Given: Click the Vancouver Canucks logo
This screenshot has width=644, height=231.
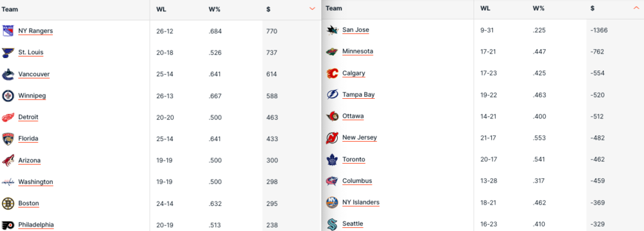Looking at the screenshot, I should coord(8,74).
